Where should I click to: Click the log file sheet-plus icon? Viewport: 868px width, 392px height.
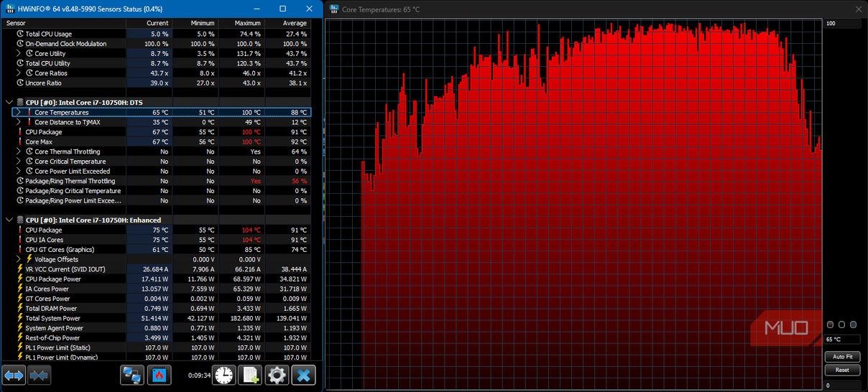251,375
